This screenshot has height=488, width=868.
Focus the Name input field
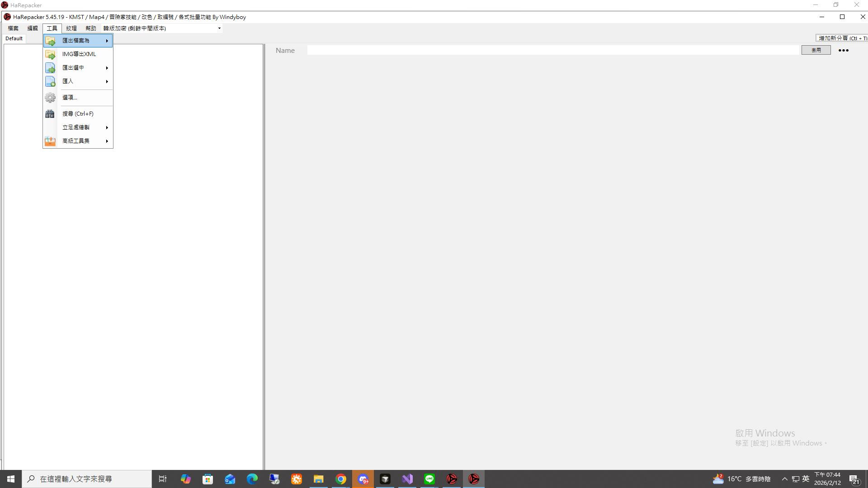tap(553, 50)
